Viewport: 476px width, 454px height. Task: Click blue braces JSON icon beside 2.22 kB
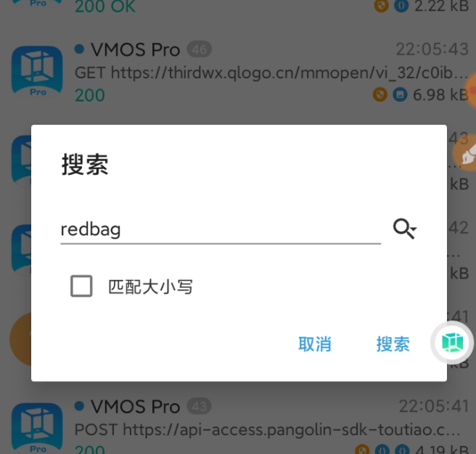pos(401,6)
